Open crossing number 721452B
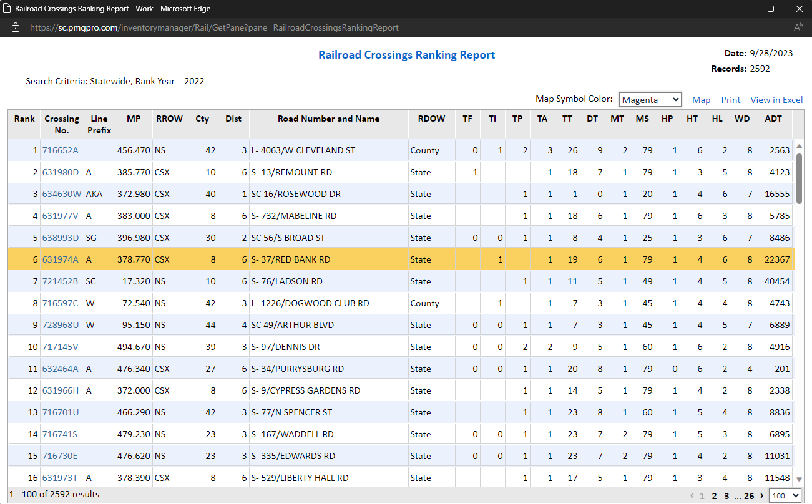 click(x=61, y=281)
